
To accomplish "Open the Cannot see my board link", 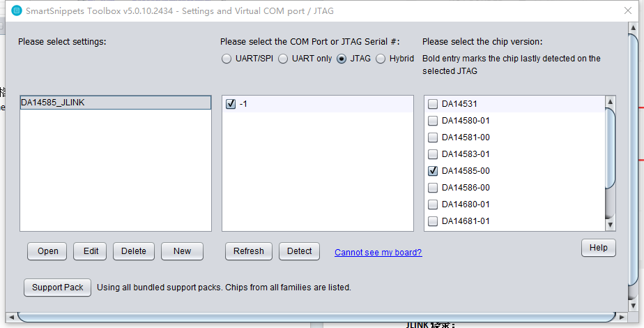I will pos(378,253).
